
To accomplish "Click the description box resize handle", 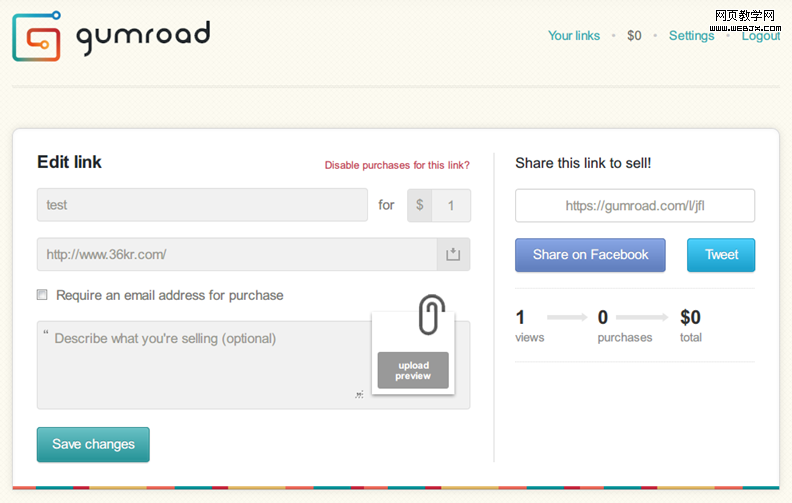I will [x=359, y=395].
